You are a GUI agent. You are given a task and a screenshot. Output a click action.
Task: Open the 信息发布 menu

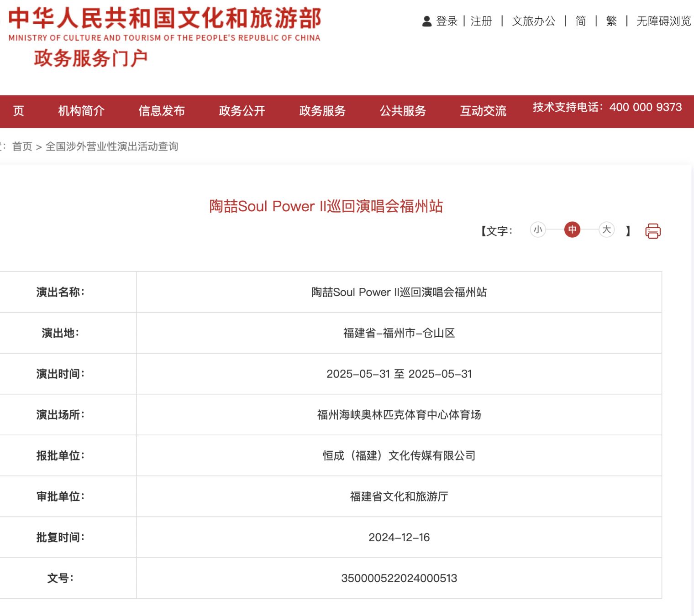tap(162, 111)
